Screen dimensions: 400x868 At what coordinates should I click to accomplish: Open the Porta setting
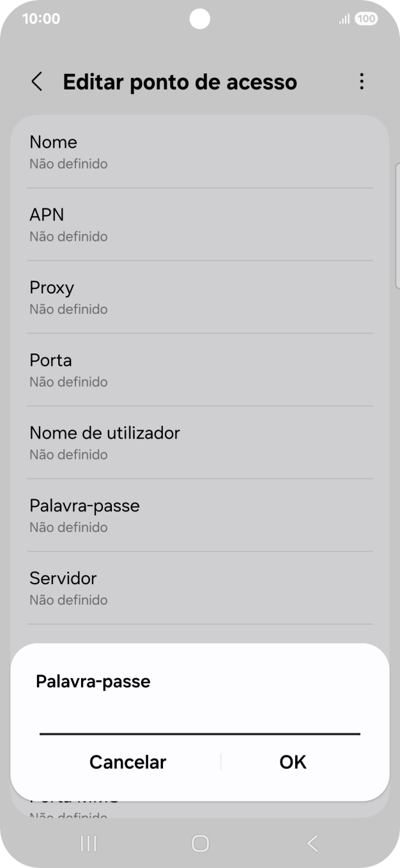(200, 369)
